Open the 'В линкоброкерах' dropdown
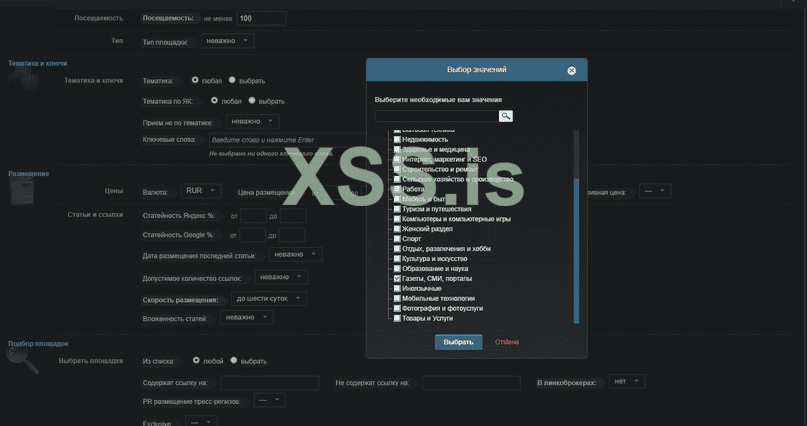 [x=626, y=381]
